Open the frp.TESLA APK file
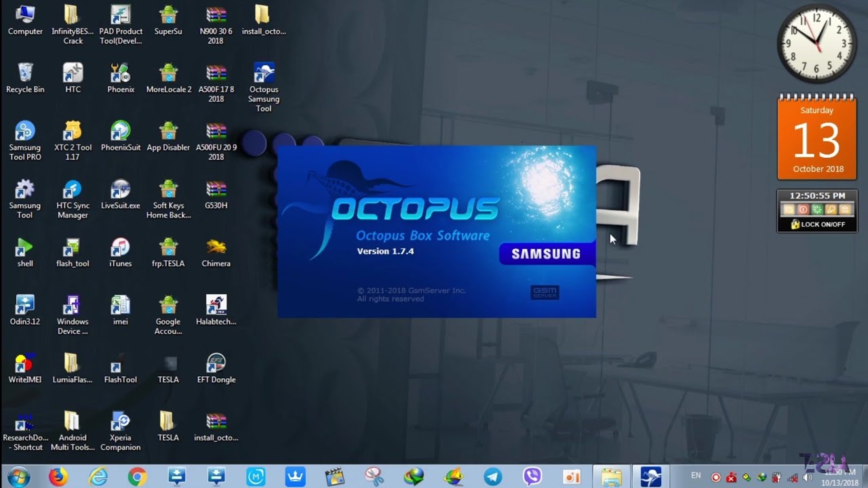The image size is (868, 488). click(168, 252)
